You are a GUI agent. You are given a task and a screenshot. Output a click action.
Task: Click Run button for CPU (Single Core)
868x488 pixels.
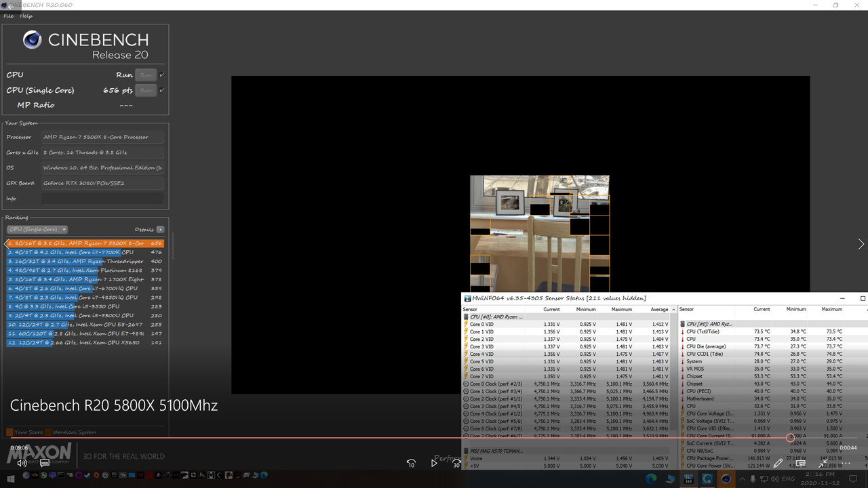pos(146,89)
